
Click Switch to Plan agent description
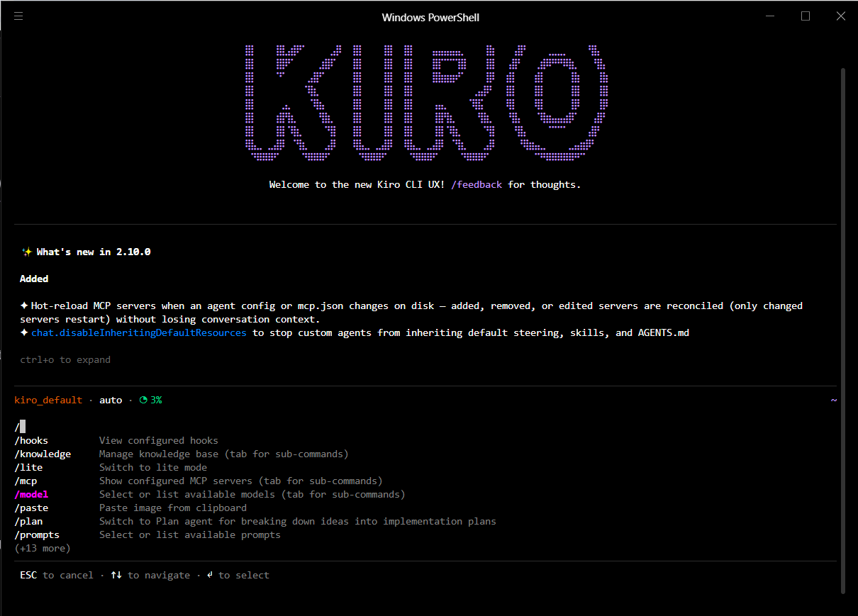point(298,522)
